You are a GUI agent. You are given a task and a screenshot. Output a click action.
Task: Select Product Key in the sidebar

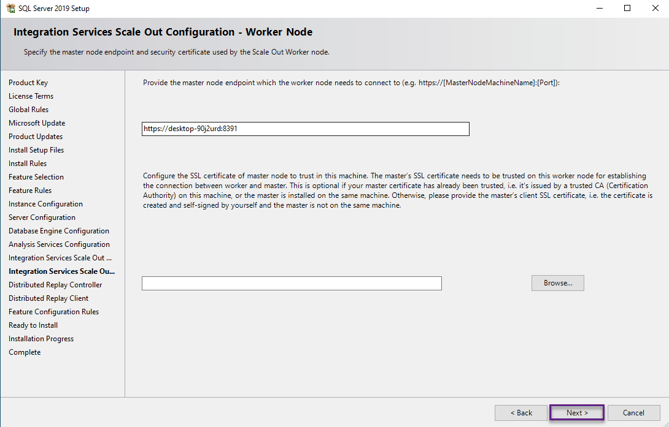pos(28,83)
